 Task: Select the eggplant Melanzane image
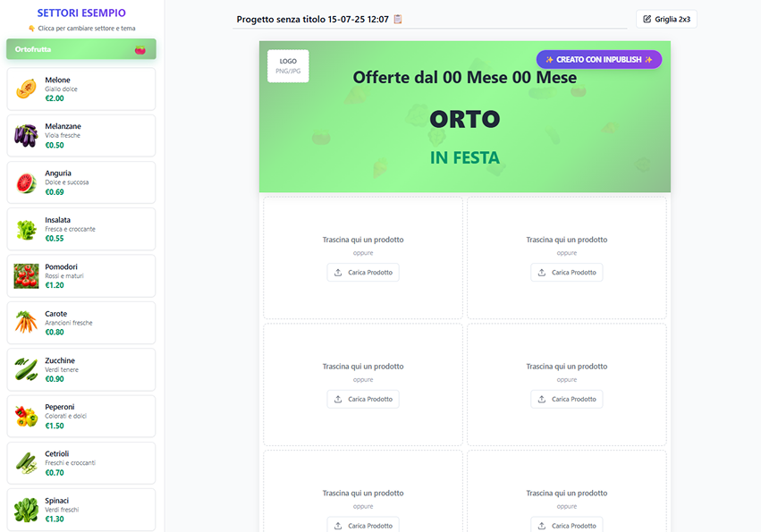[x=26, y=136]
